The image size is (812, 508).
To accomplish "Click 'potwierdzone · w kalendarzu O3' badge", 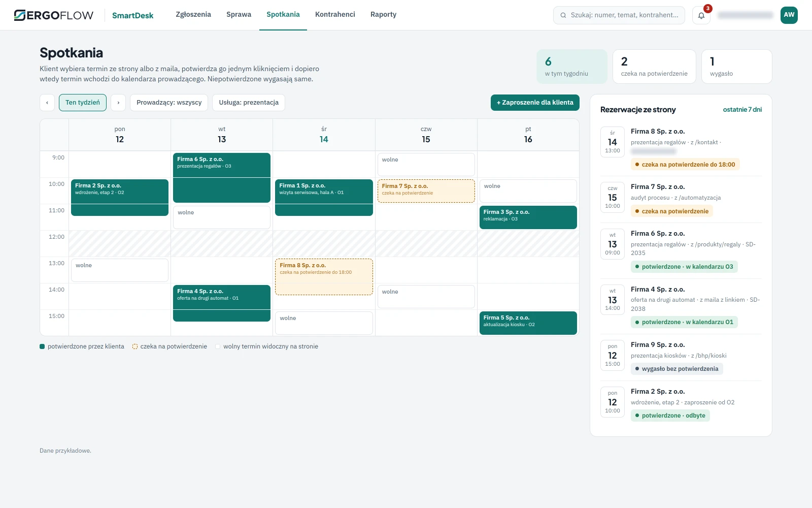I will point(684,267).
